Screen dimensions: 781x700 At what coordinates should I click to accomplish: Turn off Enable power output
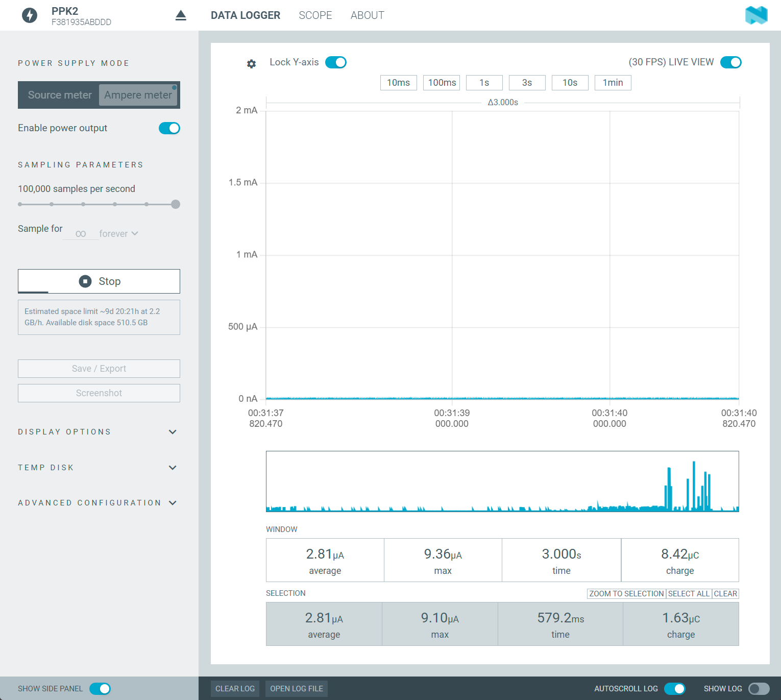tap(169, 128)
